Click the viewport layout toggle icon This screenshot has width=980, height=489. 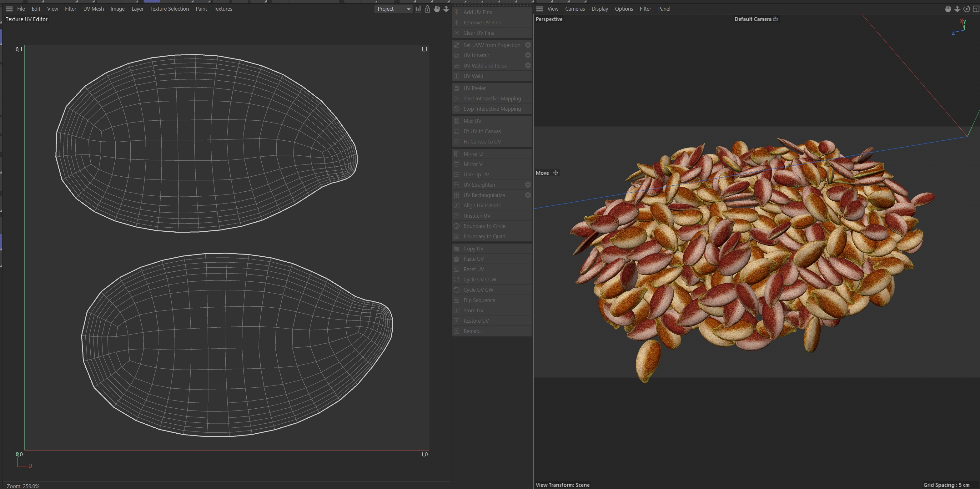point(976,9)
